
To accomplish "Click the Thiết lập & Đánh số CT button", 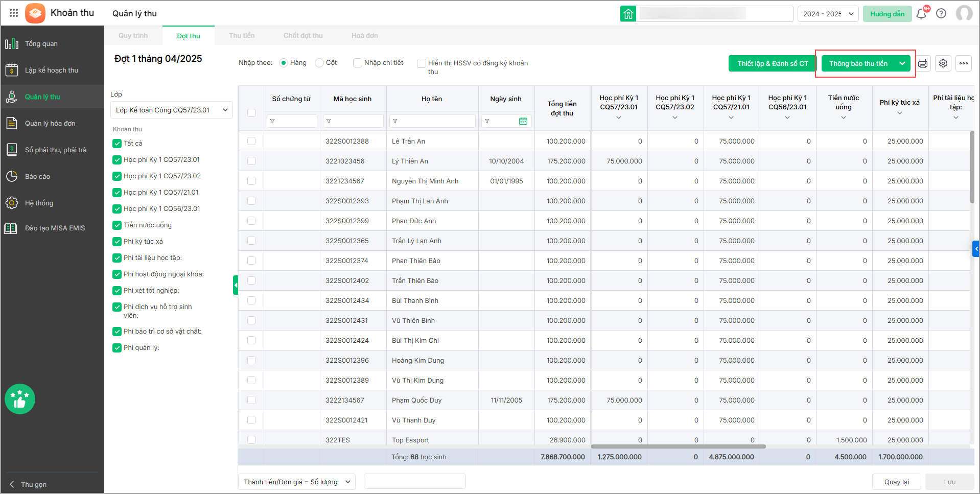I will (773, 63).
